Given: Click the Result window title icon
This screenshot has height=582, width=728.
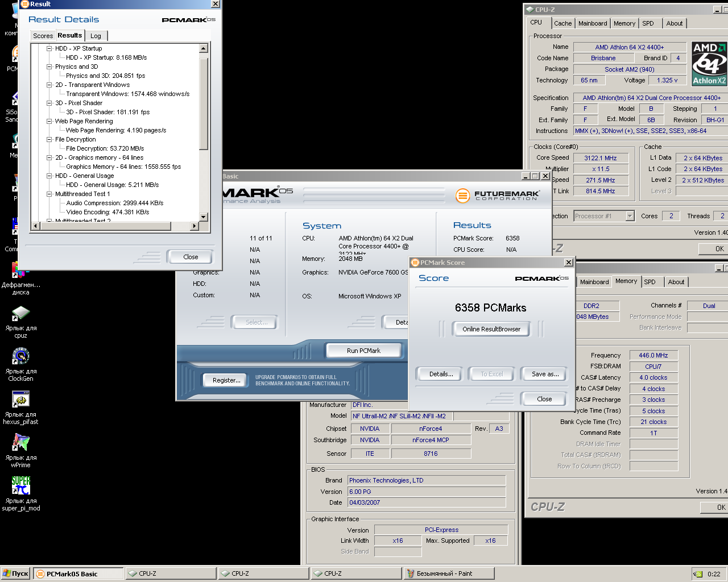Looking at the screenshot, I should [x=24, y=4].
